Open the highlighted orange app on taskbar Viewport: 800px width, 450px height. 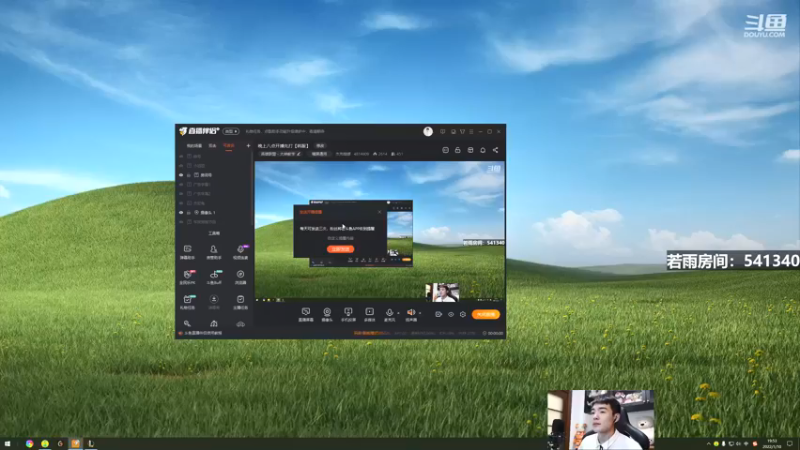tap(76, 444)
